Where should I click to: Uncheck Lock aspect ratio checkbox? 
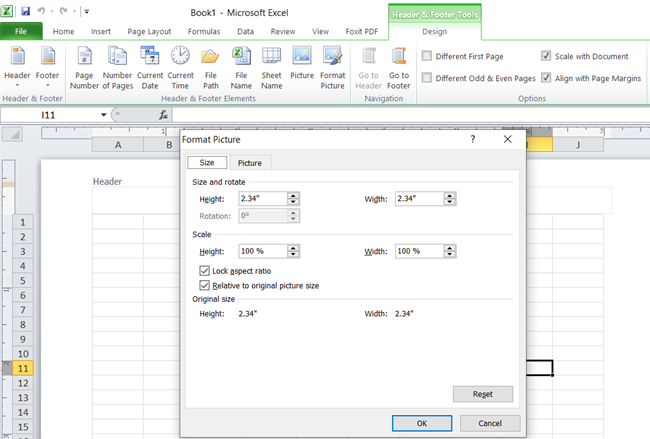pos(205,271)
